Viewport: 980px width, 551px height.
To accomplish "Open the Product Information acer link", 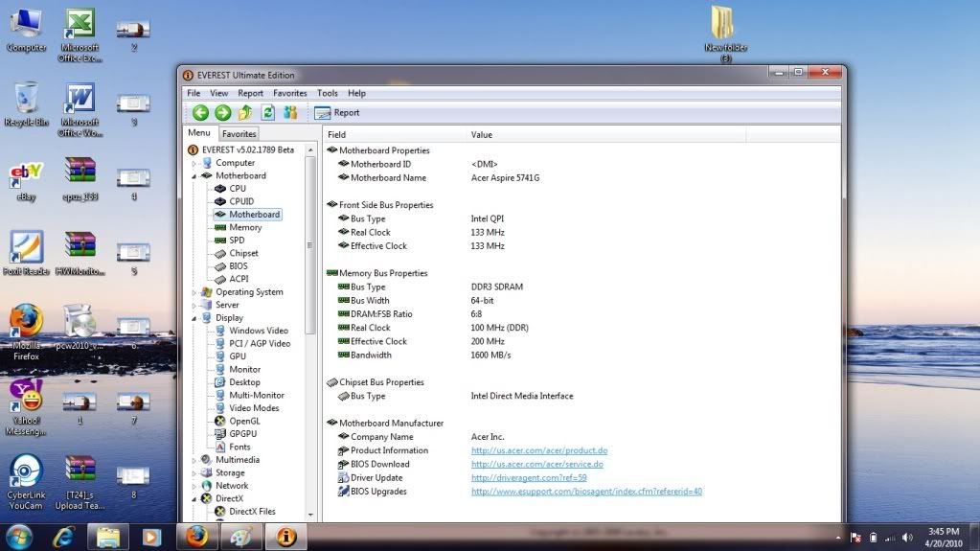I will tap(539, 450).
